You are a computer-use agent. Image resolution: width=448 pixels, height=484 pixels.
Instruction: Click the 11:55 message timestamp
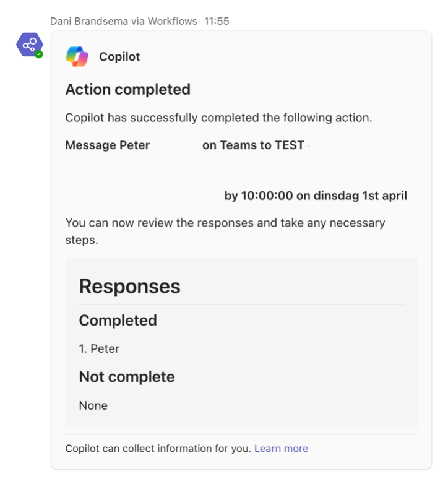click(x=217, y=21)
